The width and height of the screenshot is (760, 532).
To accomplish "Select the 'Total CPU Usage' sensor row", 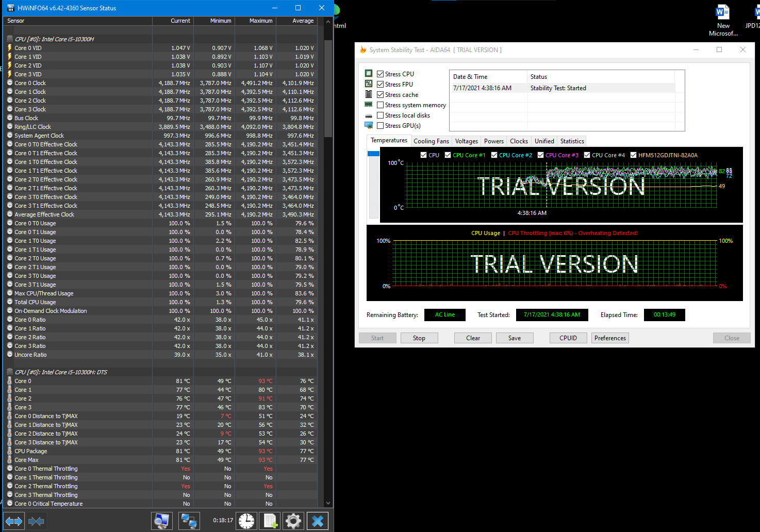I will (x=161, y=302).
